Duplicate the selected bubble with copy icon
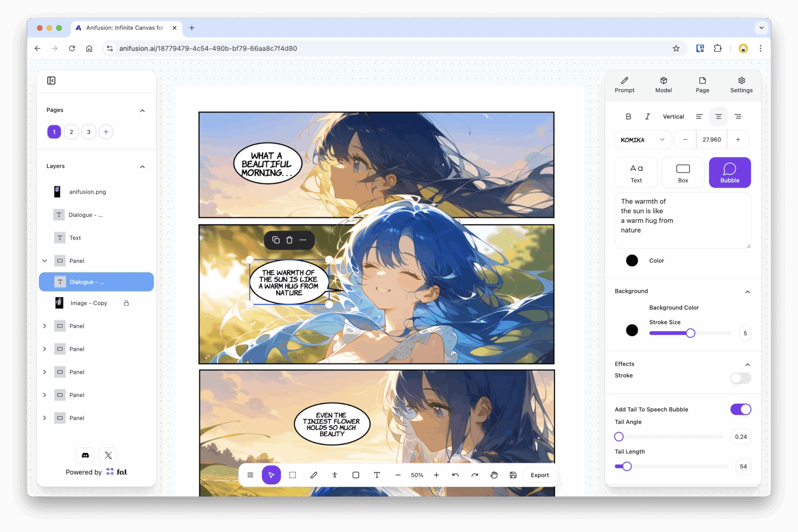The height and width of the screenshot is (532, 798). pos(276,240)
